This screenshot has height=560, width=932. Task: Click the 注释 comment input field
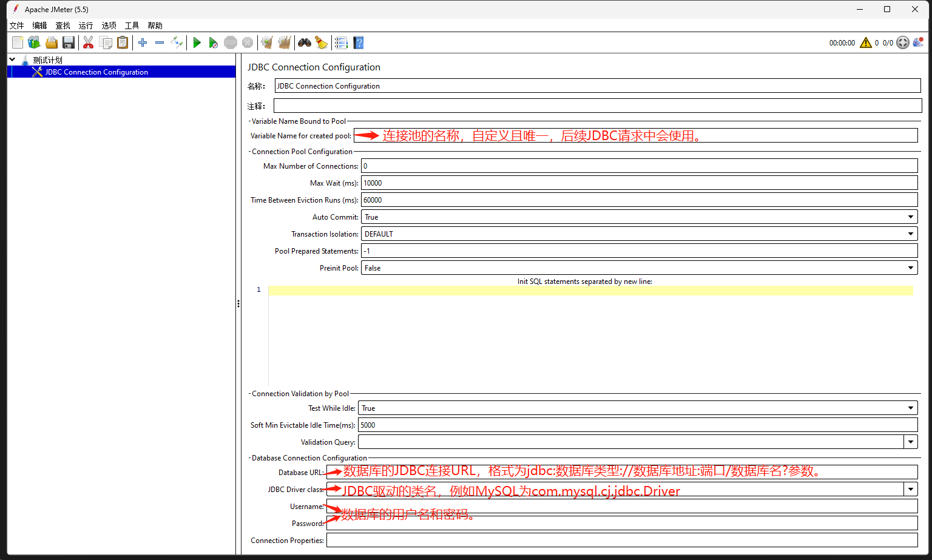(x=598, y=106)
